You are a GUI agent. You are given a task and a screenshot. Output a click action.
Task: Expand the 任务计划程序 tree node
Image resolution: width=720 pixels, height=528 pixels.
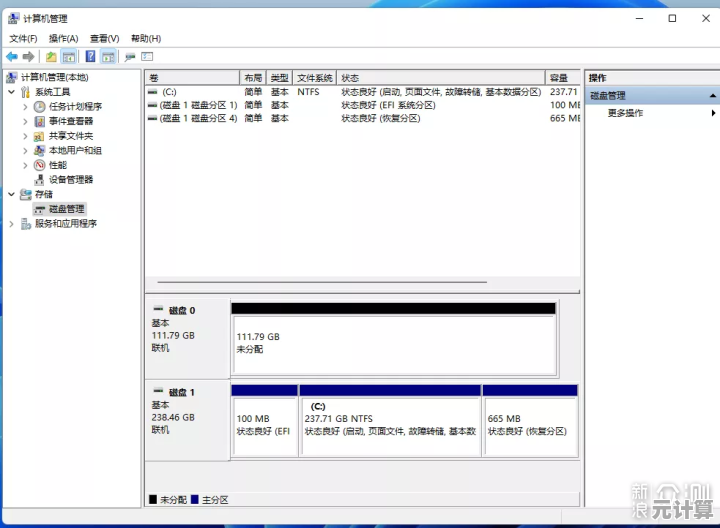point(25,106)
